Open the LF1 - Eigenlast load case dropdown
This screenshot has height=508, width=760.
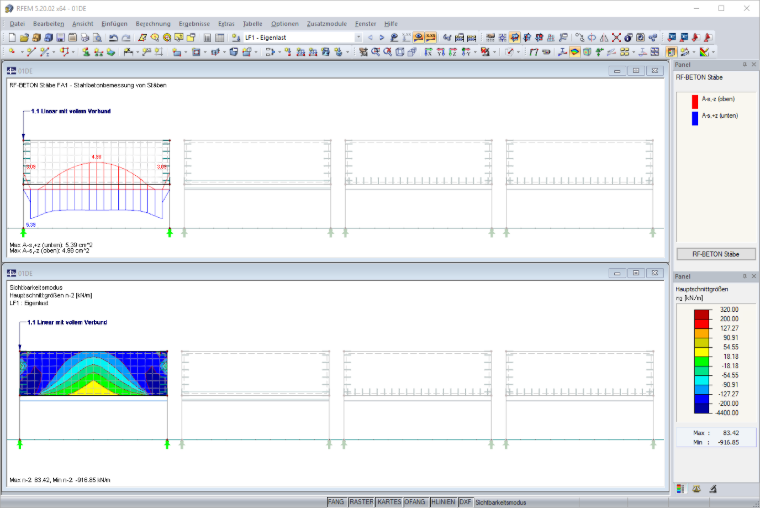click(303, 37)
